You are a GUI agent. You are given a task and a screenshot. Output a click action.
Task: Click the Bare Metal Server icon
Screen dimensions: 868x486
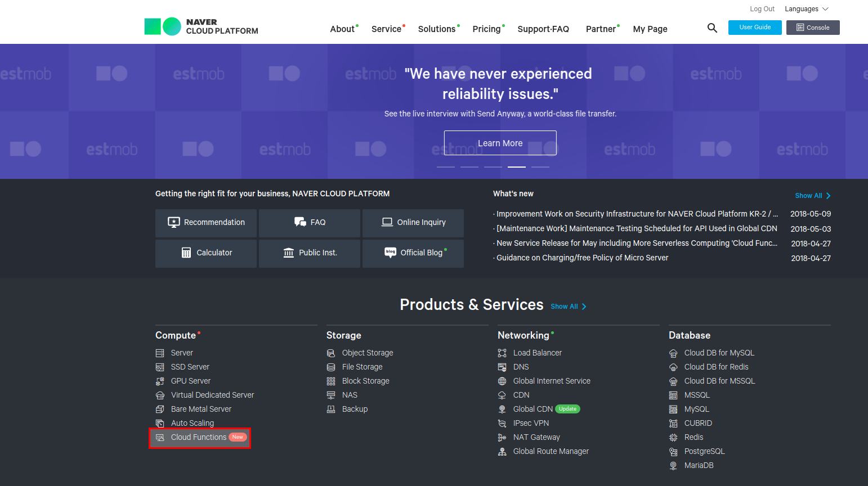tap(160, 409)
